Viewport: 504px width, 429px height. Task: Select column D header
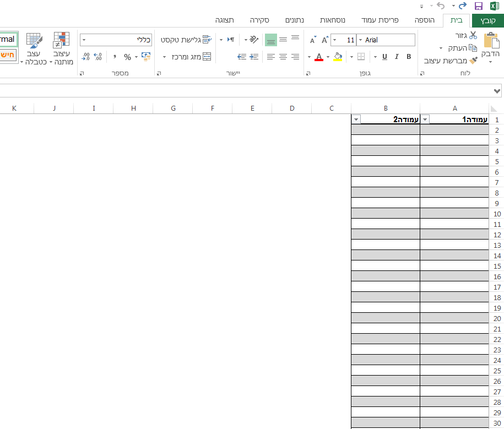click(292, 108)
